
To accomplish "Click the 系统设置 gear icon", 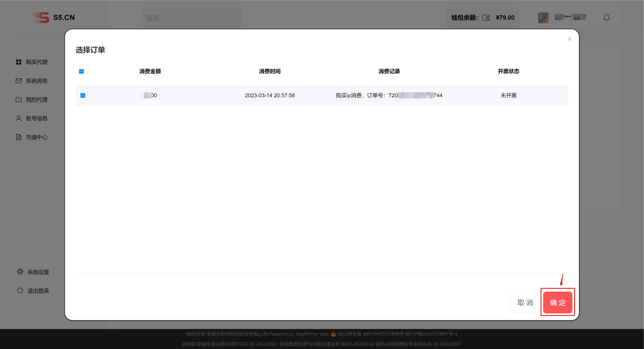I will [x=20, y=272].
